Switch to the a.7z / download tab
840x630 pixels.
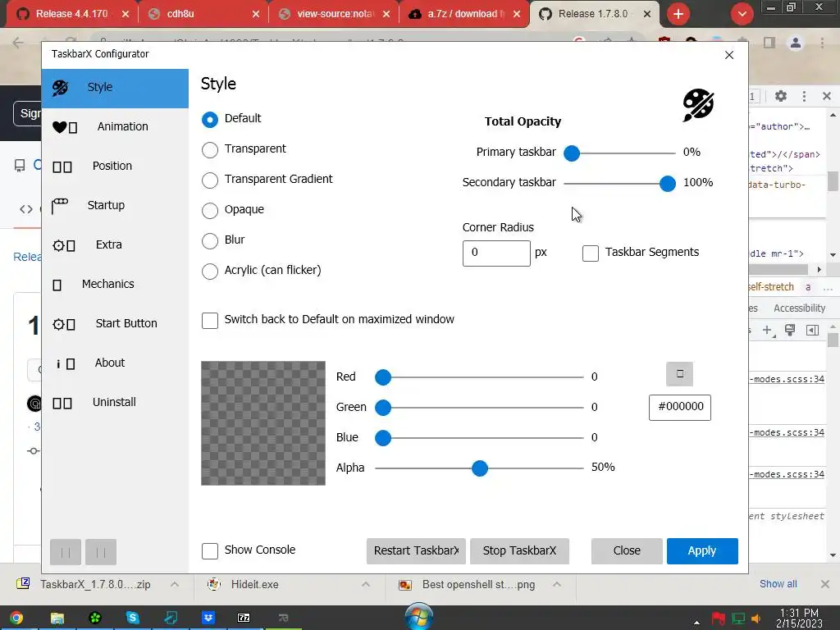(464, 14)
